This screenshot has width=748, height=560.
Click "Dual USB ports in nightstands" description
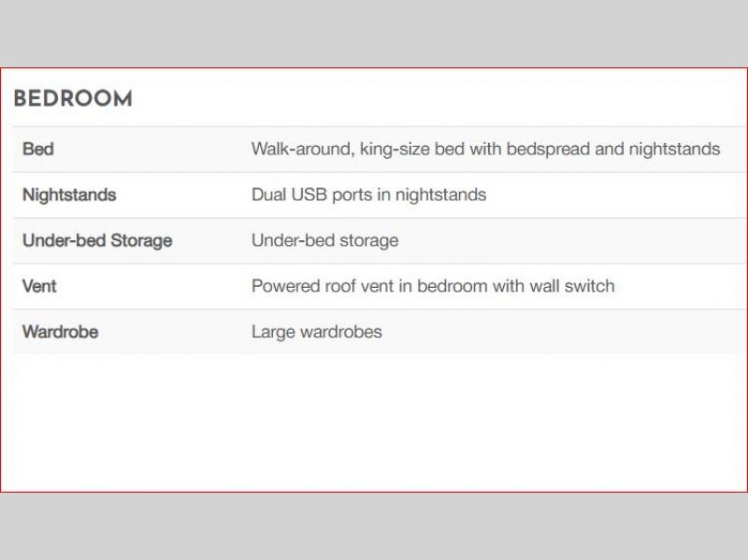(368, 194)
